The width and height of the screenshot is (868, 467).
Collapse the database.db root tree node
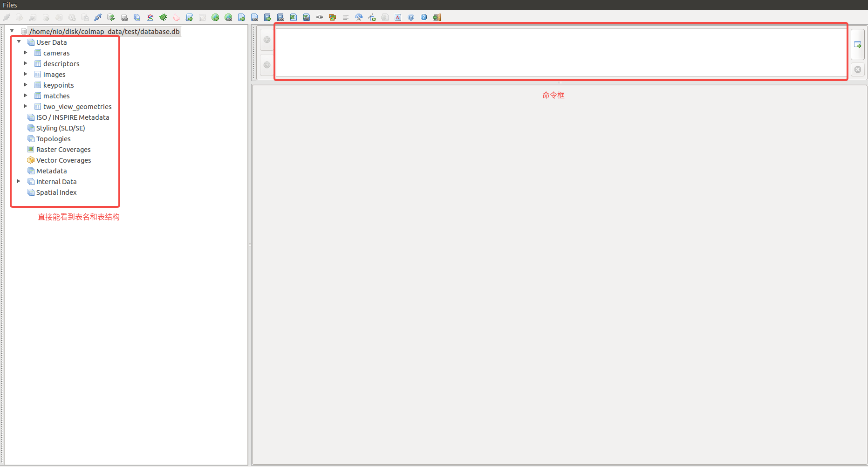click(12, 31)
